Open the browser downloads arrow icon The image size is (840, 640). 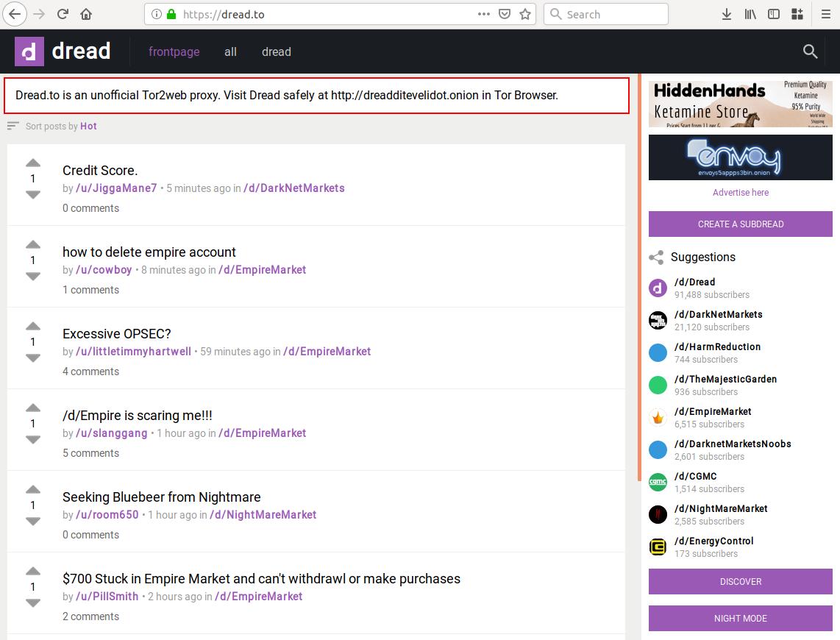click(x=727, y=15)
